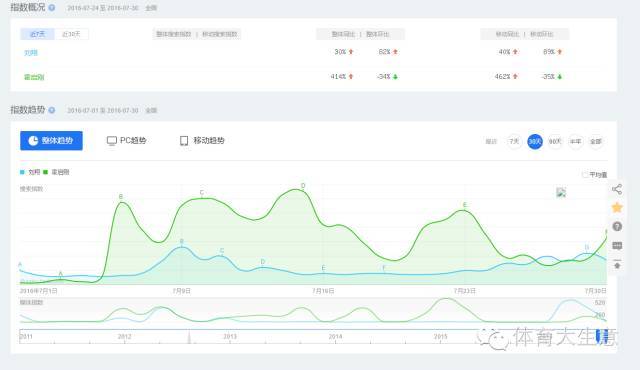
Task: Open the feedback chat bubble sidebar icon
Action: (x=617, y=245)
